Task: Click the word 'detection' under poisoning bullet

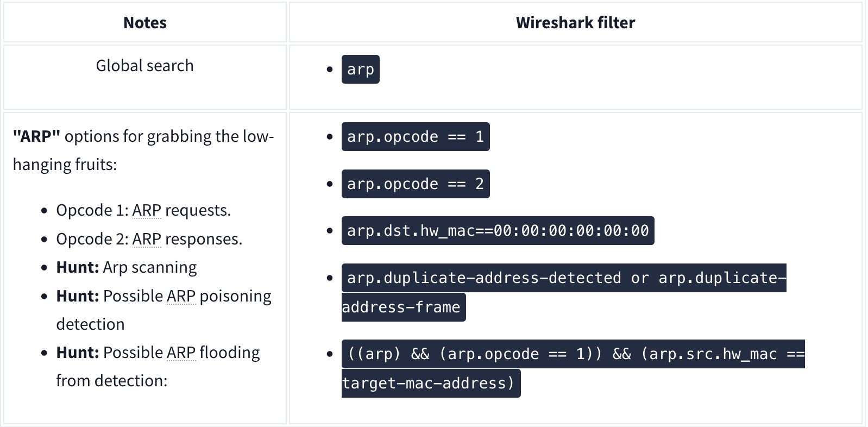Action: pyautogui.click(x=90, y=324)
